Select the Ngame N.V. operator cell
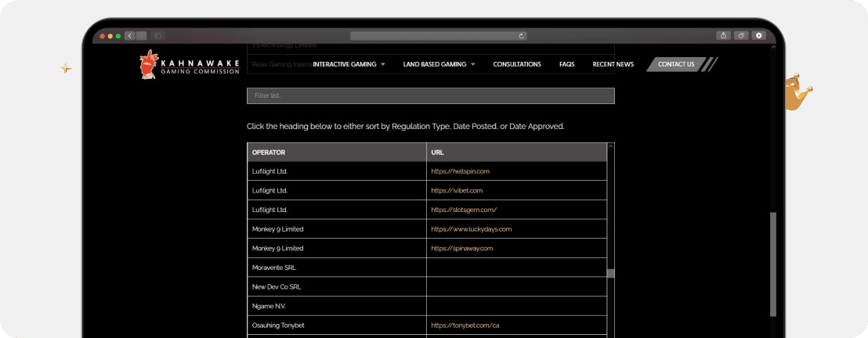Screen dimensions: 868x338 (337, 306)
